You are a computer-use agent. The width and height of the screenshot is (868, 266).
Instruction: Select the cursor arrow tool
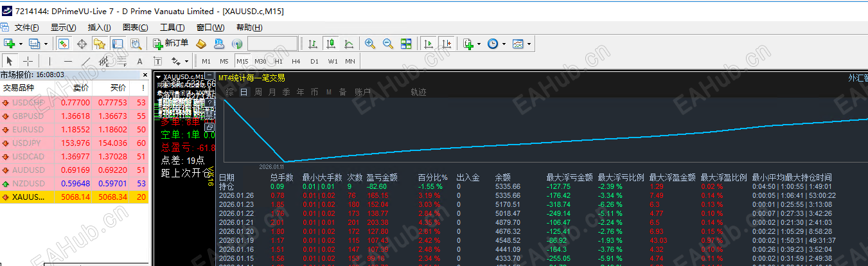point(9,61)
